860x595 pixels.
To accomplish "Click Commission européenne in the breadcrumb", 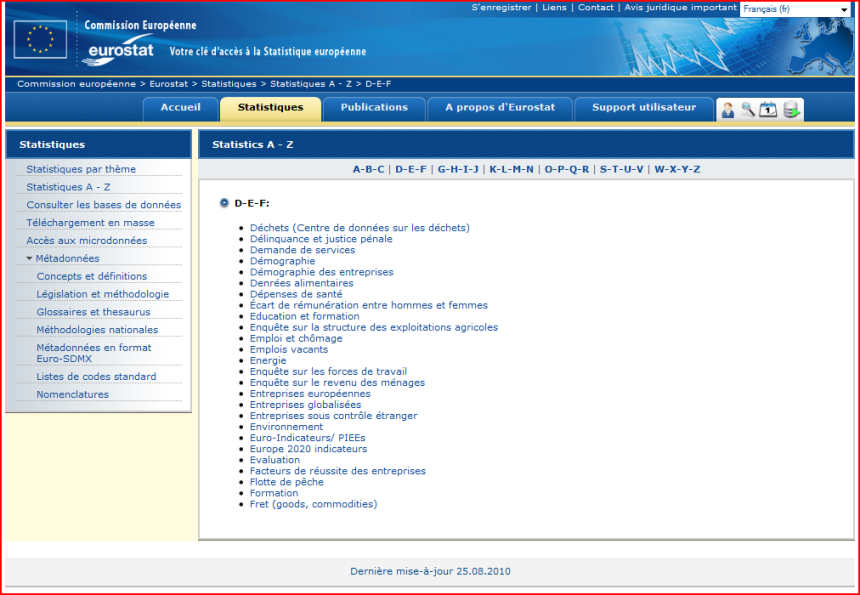I will tap(76, 84).
